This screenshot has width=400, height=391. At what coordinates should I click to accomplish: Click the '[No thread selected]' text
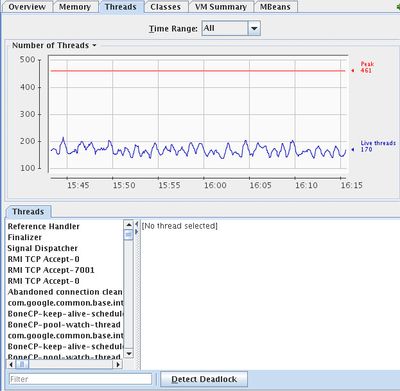tap(180, 226)
